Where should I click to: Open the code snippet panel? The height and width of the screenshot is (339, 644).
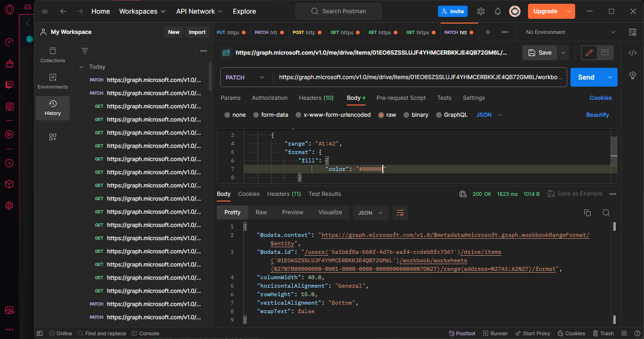[x=633, y=53]
